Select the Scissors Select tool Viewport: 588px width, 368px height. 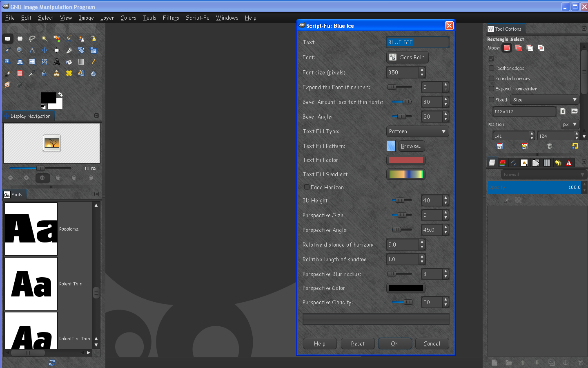[69, 39]
